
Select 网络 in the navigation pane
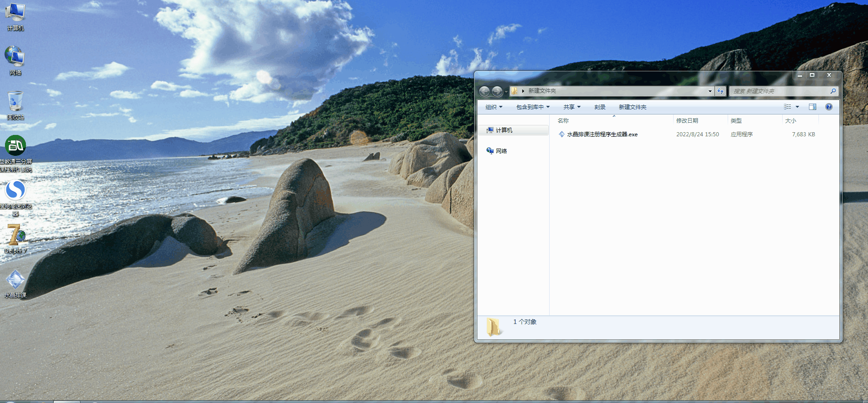501,151
